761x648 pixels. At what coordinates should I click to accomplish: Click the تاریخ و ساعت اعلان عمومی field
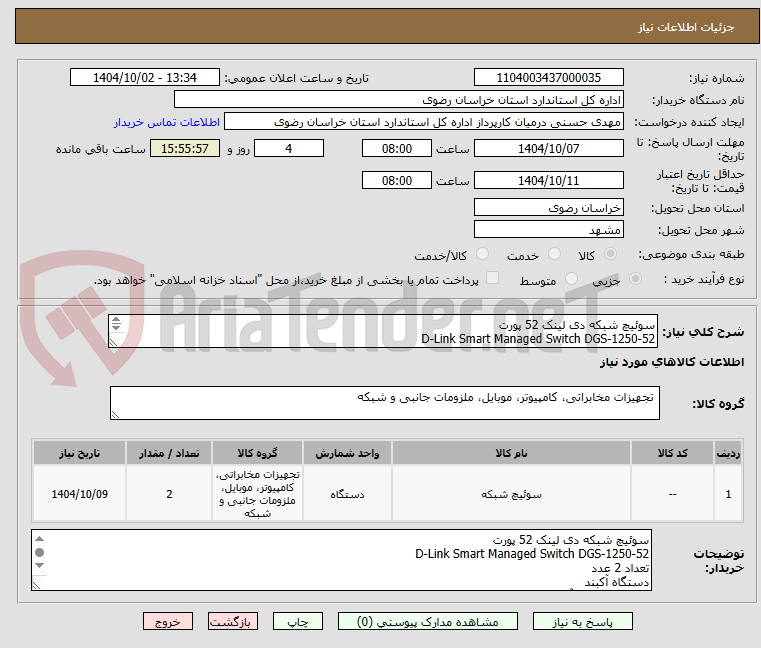pyautogui.click(x=145, y=77)
